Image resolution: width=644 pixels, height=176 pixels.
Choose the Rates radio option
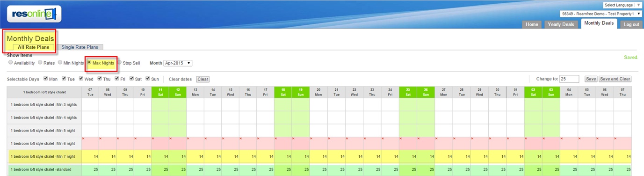coord(40,62)
